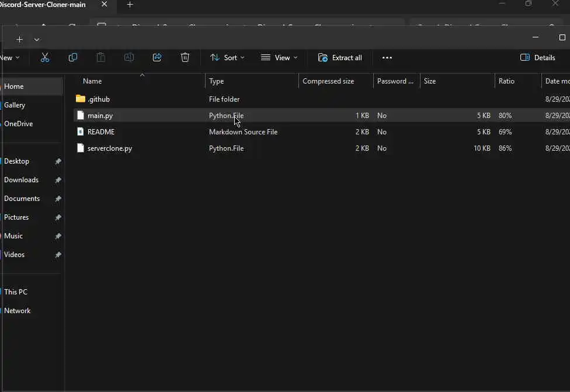
Task: Add a new tab with plus icon
Action: point(20,39)
